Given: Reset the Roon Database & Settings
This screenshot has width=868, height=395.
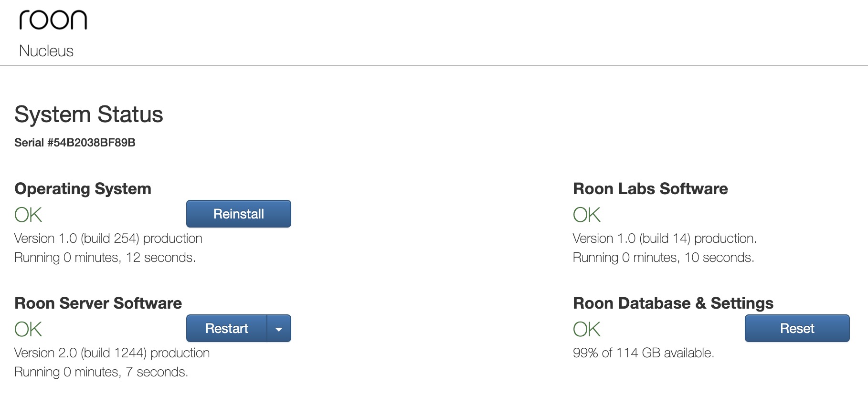Looking at the screenshot, I should [797, 328].
